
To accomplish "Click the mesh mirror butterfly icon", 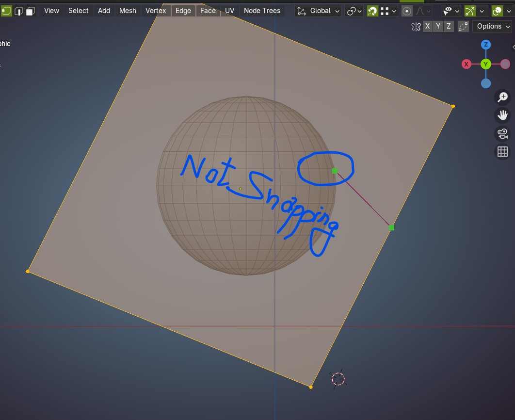I will (x=416, y=27).
